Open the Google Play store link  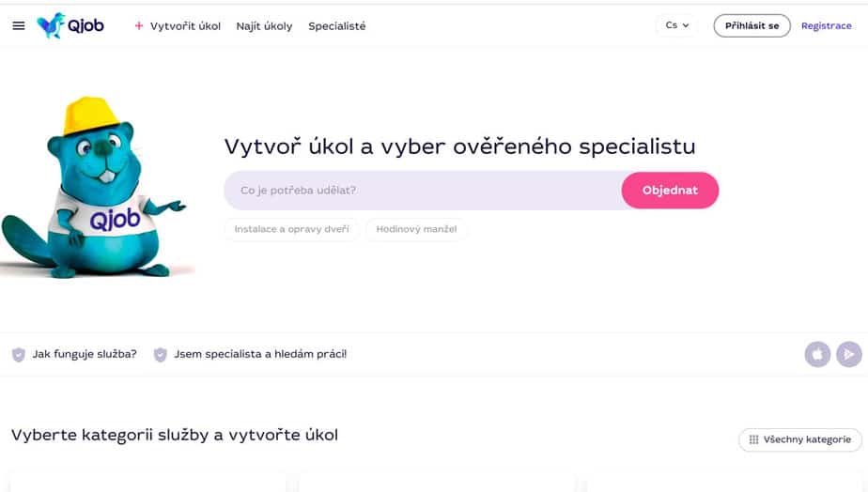coord(848,354)
